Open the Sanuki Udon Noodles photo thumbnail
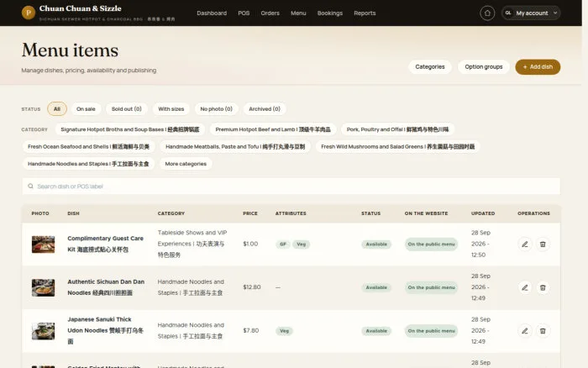 pos(43,331)
